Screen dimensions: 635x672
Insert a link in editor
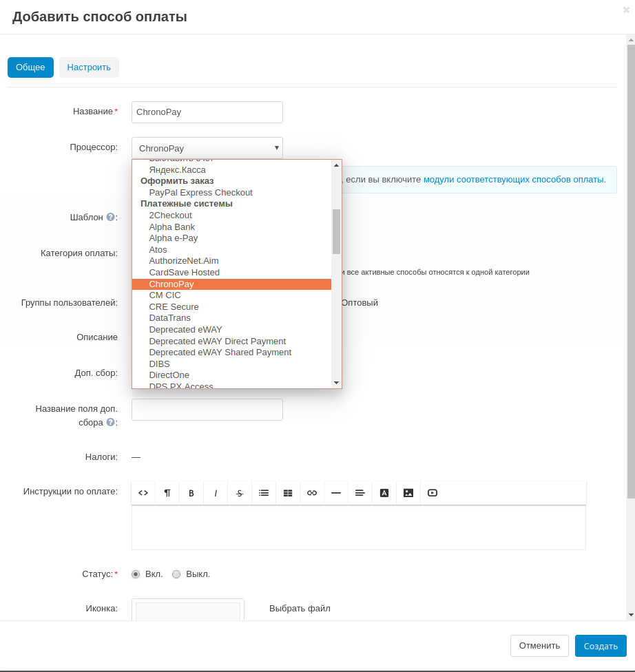coord(312,493)
